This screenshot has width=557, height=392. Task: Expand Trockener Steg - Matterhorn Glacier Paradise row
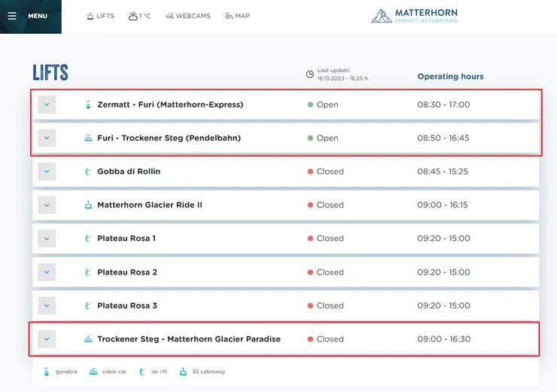tap(47, 339)
